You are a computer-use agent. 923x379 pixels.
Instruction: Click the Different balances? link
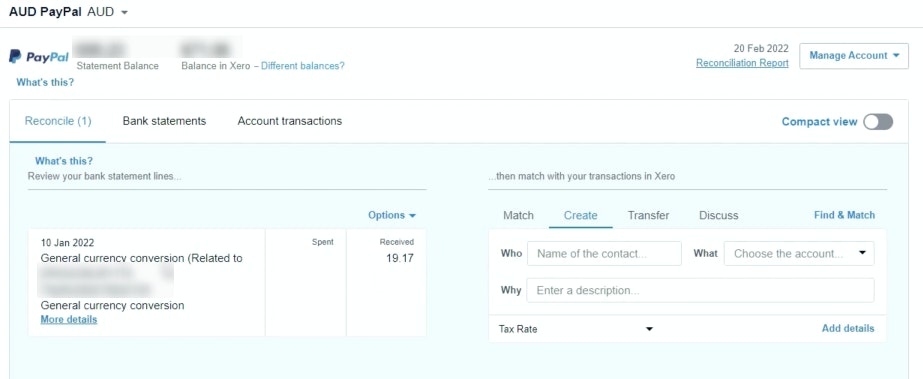tap(303, 66)
